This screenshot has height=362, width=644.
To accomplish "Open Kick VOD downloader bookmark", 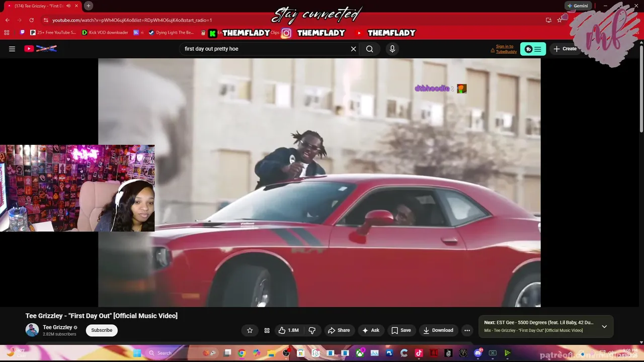I will point(105,33).
